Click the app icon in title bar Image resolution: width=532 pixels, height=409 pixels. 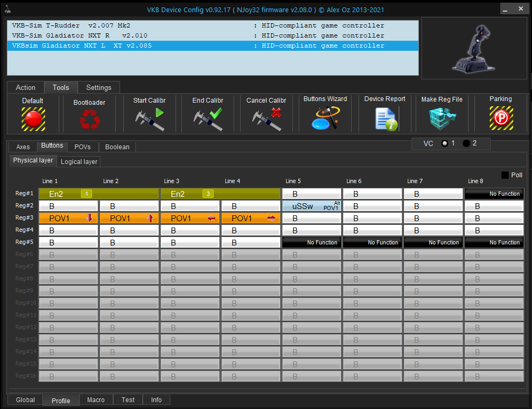pyautogui.click(x=7, y=10)
